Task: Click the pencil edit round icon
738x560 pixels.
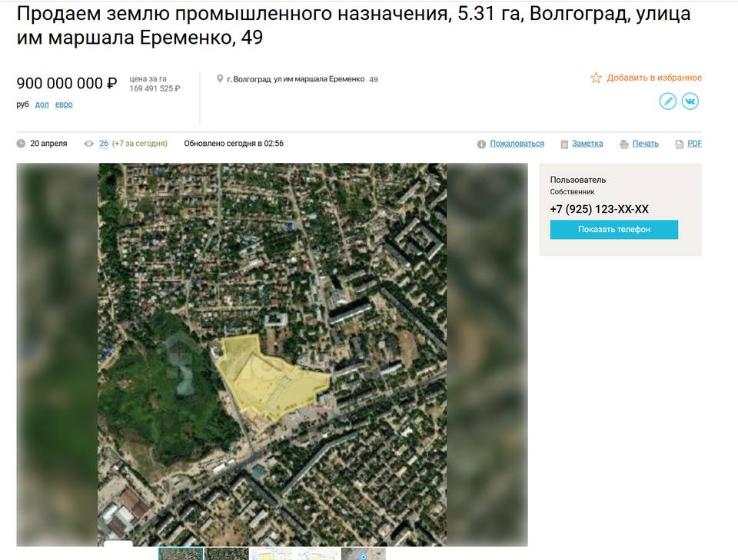Action: [667, 101]
